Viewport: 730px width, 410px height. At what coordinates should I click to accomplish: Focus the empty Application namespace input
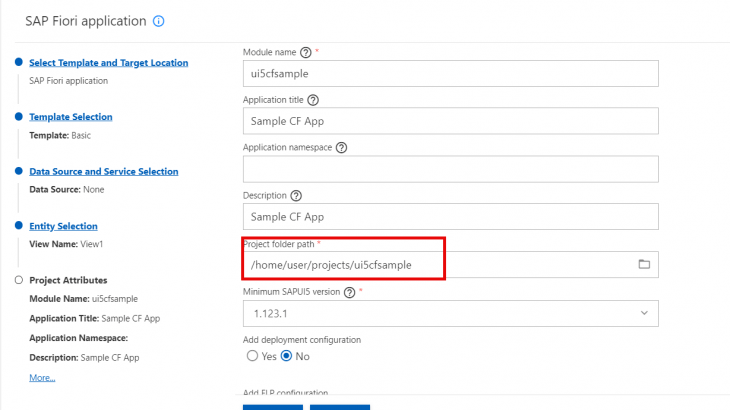(x=450, y=169)
